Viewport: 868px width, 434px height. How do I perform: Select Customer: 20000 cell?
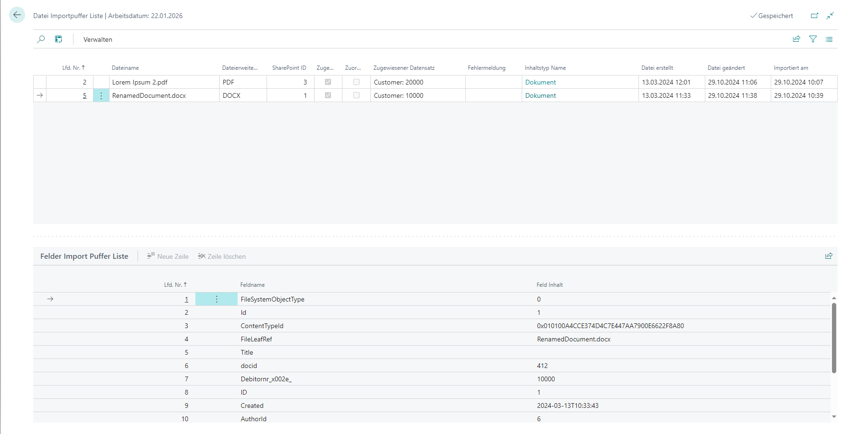(x=418, y=82)
